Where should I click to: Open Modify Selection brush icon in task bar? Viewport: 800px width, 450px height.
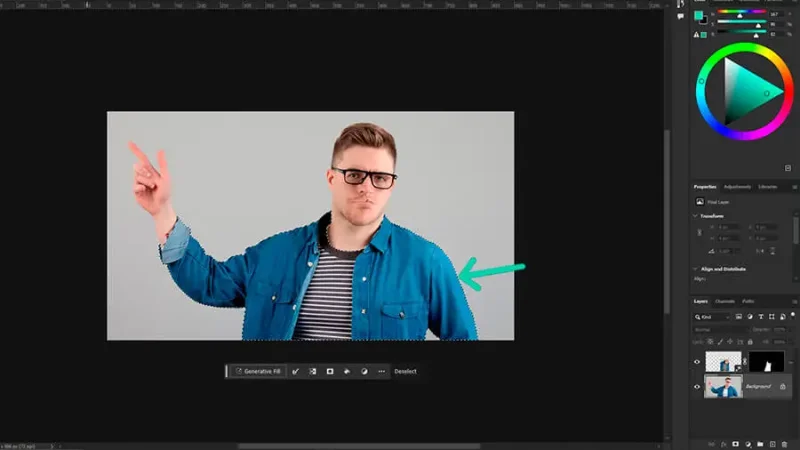point(295,371)
